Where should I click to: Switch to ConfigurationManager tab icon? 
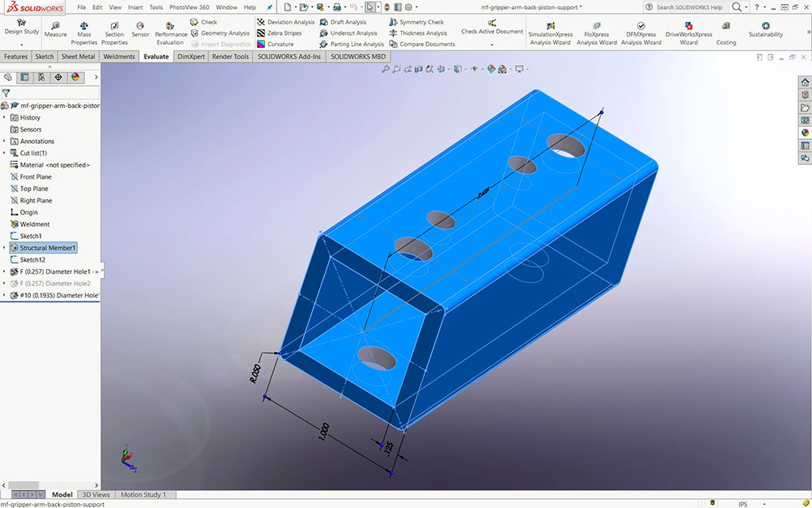coord(41,77)
